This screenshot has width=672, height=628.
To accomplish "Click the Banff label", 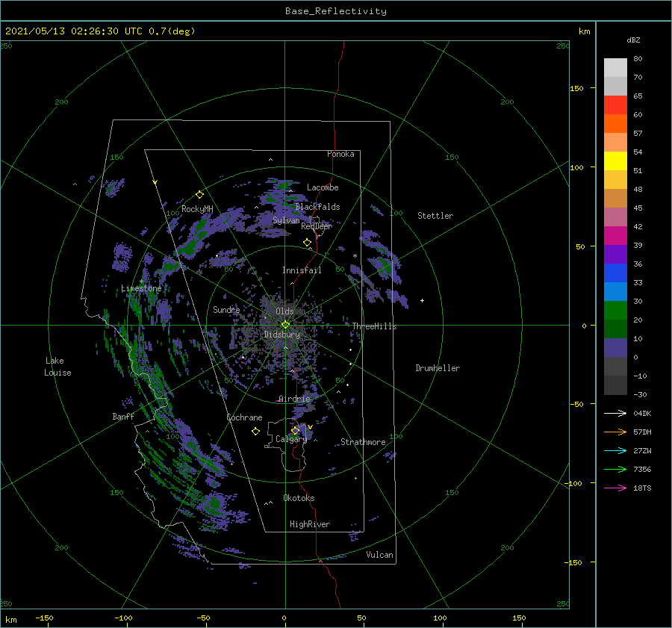I will coord(123,417).
